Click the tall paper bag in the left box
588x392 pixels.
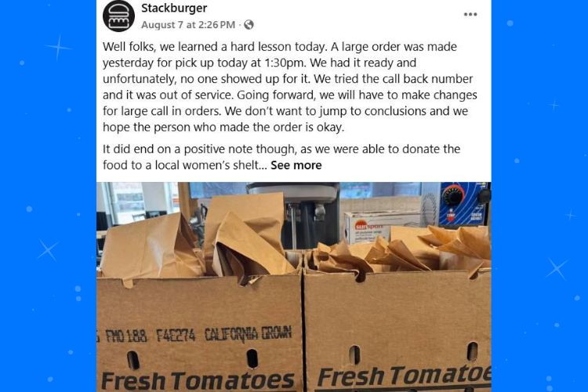(x=245, y=234)
